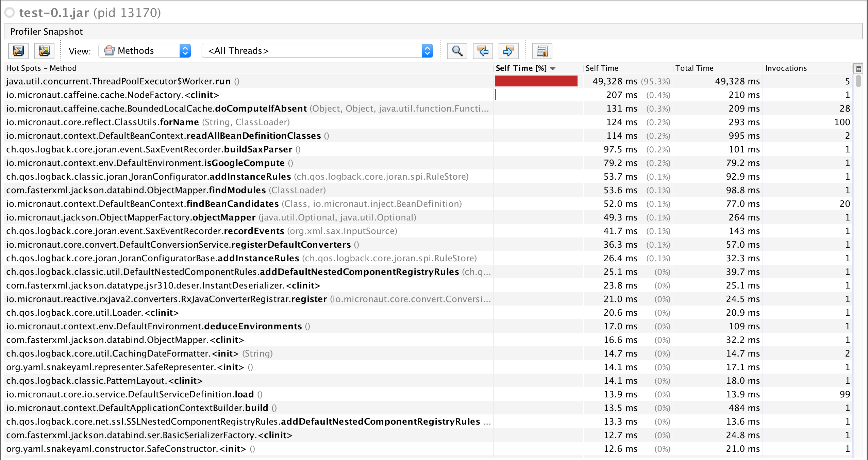
Task: Navigate back using the left arrow icon
Action: pyautogui.click(x=483, y=51)
